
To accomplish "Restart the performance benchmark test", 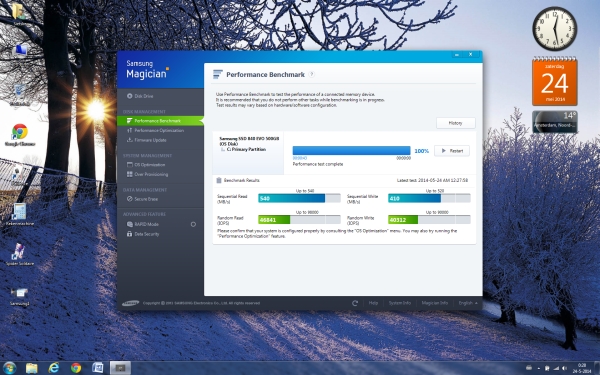I will pos(452,151).
